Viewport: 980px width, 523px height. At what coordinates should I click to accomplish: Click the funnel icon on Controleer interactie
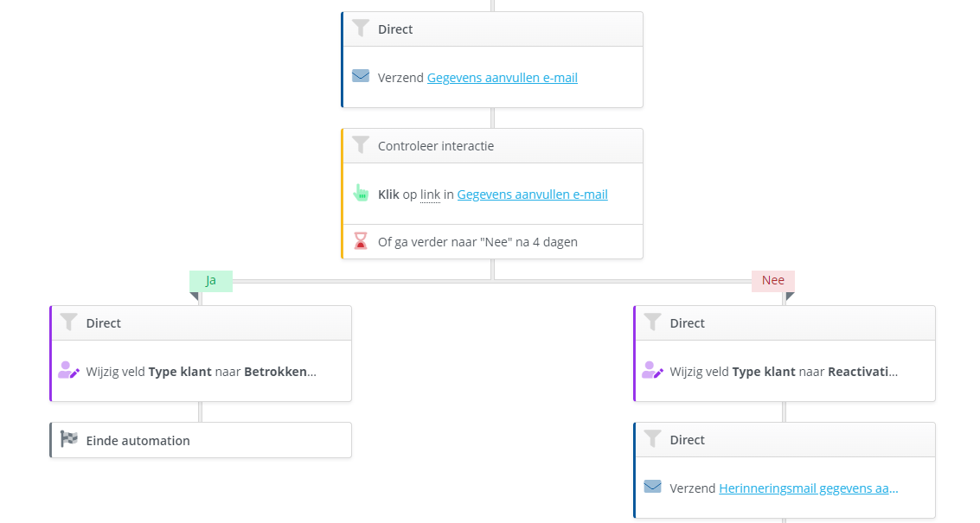(361, 145)
